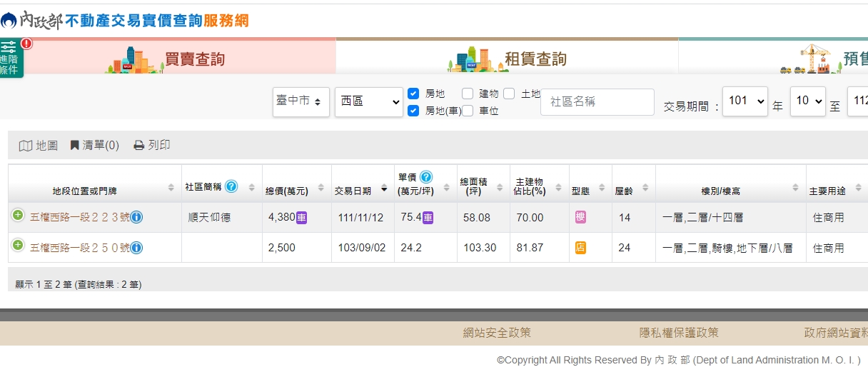Click the 社區名稱 input field
Viewport: 868px width, 382px height.
597,102
